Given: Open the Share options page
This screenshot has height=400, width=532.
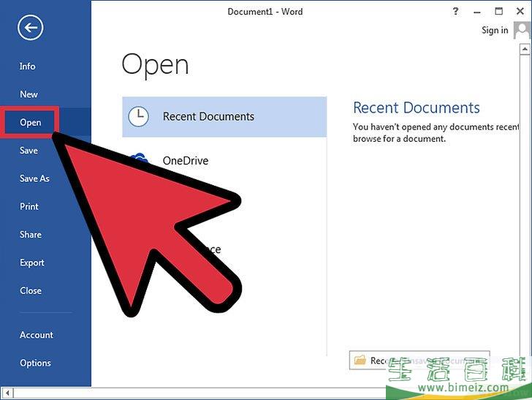Looking at the screenshot, I should coord(31,235).
